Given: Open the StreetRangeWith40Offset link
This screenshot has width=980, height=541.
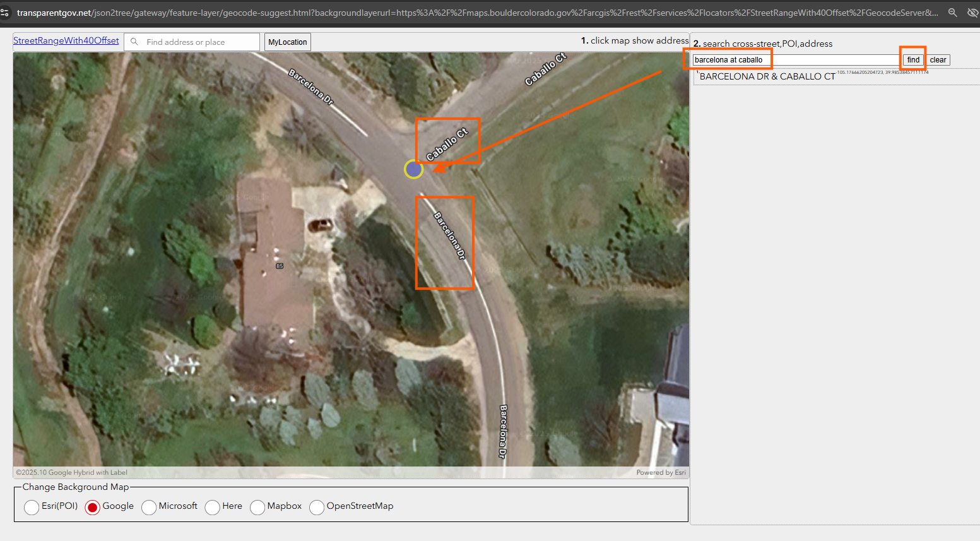Looking at the screenshot, I should coord(66,40).
